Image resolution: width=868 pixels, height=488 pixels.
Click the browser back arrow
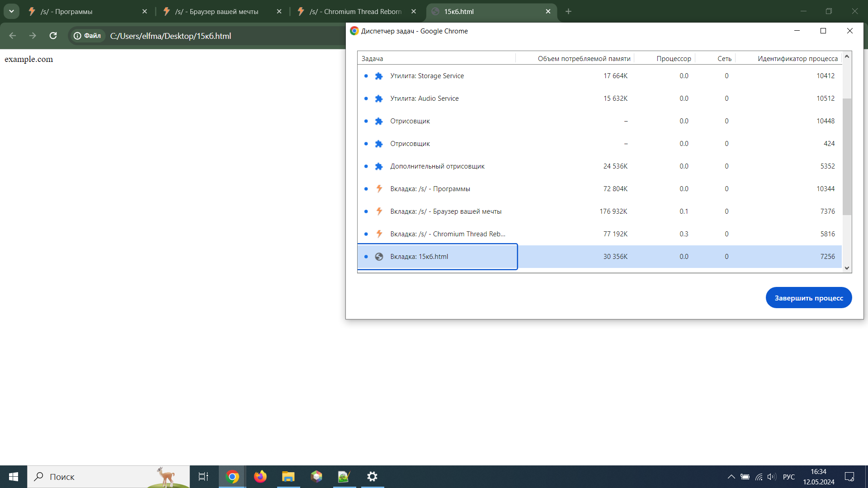(x=13, y=36)
